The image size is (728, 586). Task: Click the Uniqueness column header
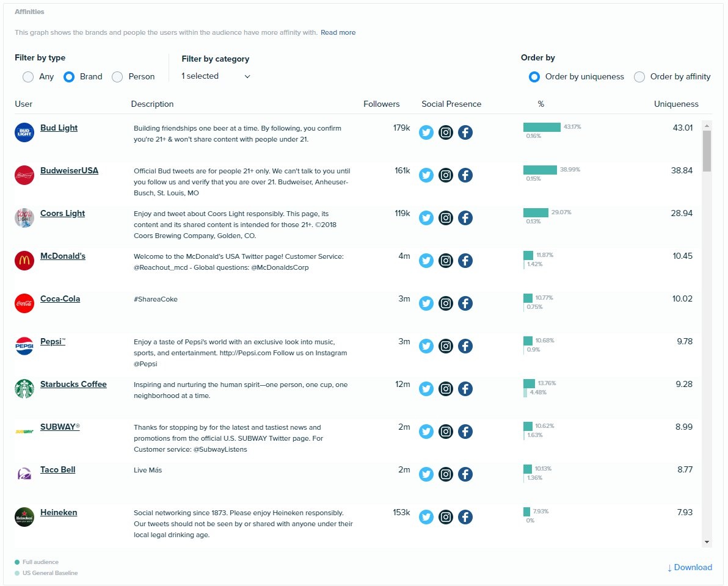(x=676, y=104)
